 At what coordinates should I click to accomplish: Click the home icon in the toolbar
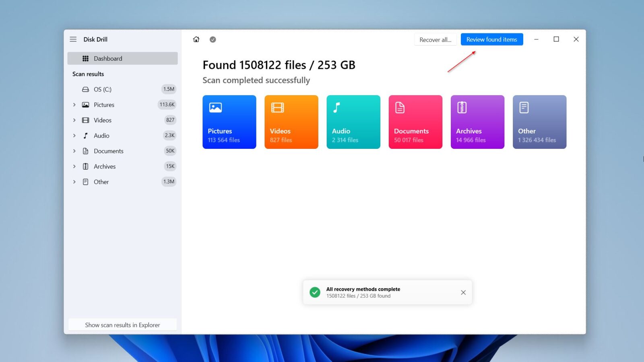pos(196,39)
